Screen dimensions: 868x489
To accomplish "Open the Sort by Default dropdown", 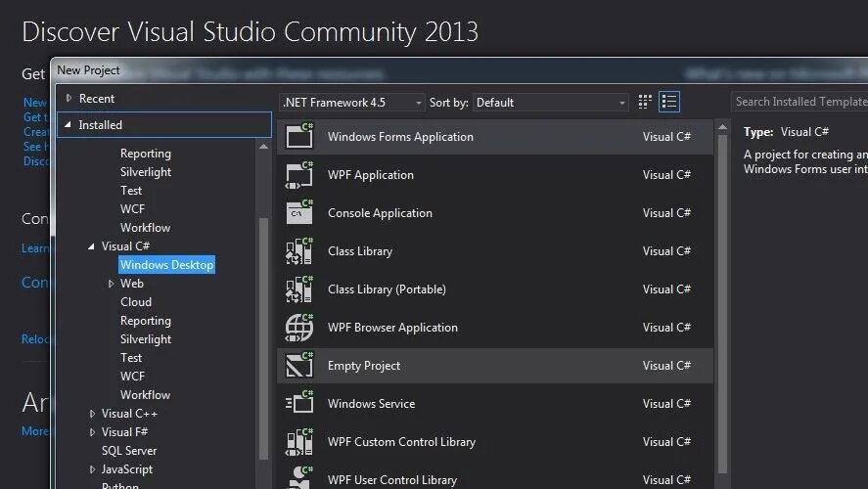I will 551,103.
